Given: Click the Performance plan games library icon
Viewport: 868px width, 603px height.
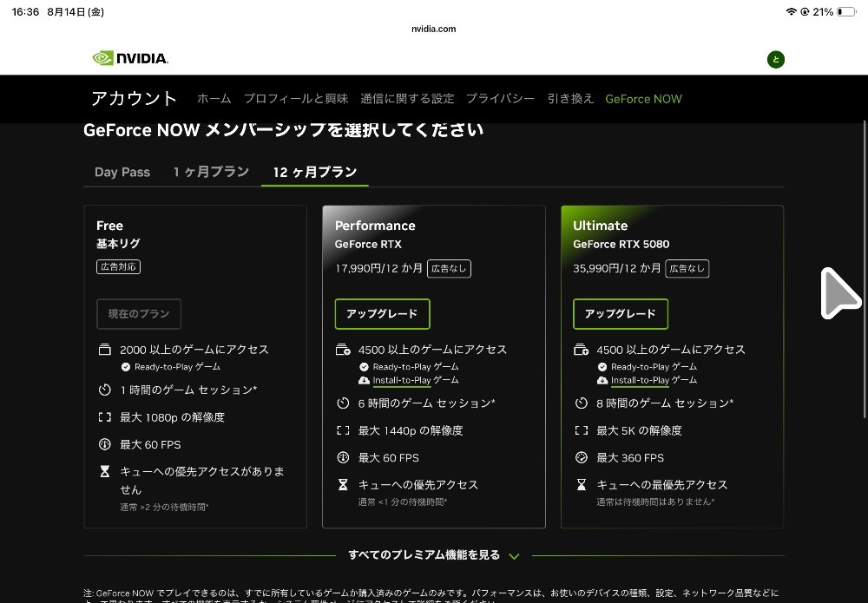Looking at the screenshot, I should tap(343, 350).
